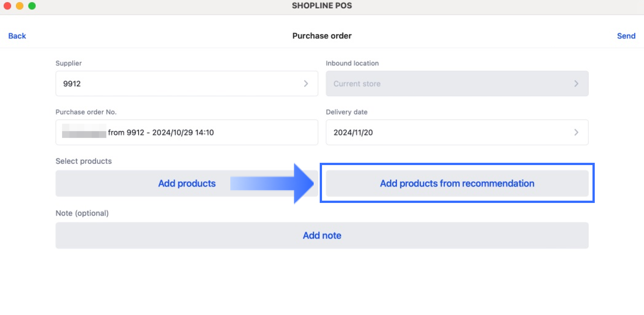
Task: Click the SHOPLINE POS title bar text
Action: [x=322, y=6]
